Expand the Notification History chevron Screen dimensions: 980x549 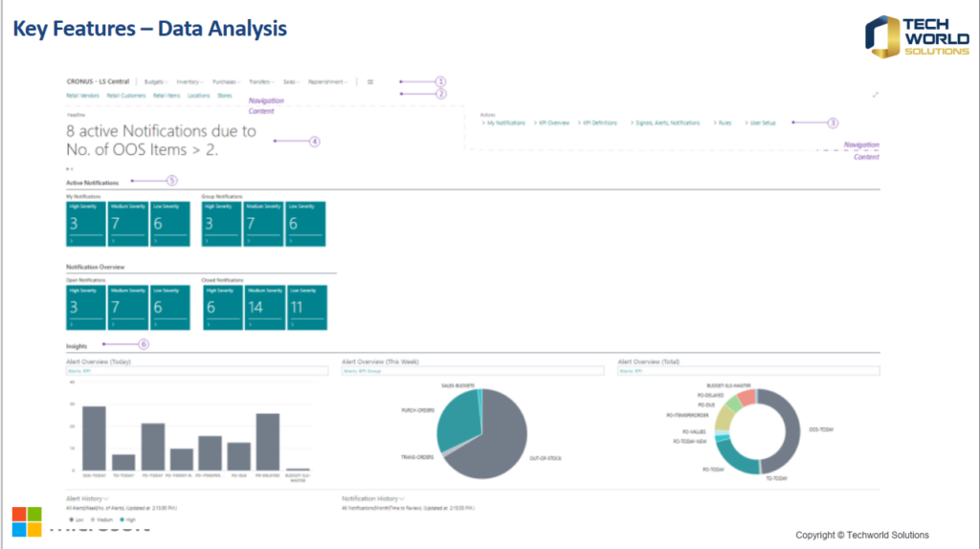(x=402, y=498)
